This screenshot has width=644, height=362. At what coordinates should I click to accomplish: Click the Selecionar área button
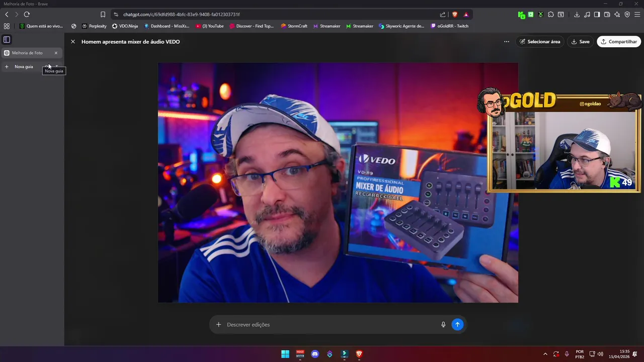tap(539, 42)
